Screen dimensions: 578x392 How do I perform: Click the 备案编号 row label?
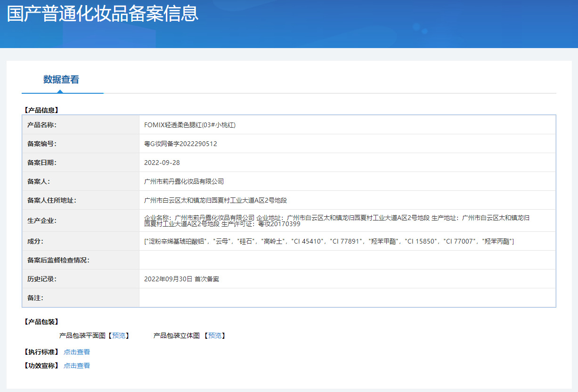[x=42, y=144]
